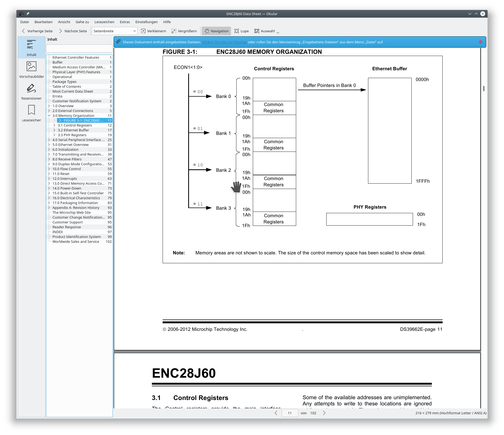The height and width of the screenshot is (435, 504).
Task: Open the Bearbeiten menu
Action: (43, 22)
